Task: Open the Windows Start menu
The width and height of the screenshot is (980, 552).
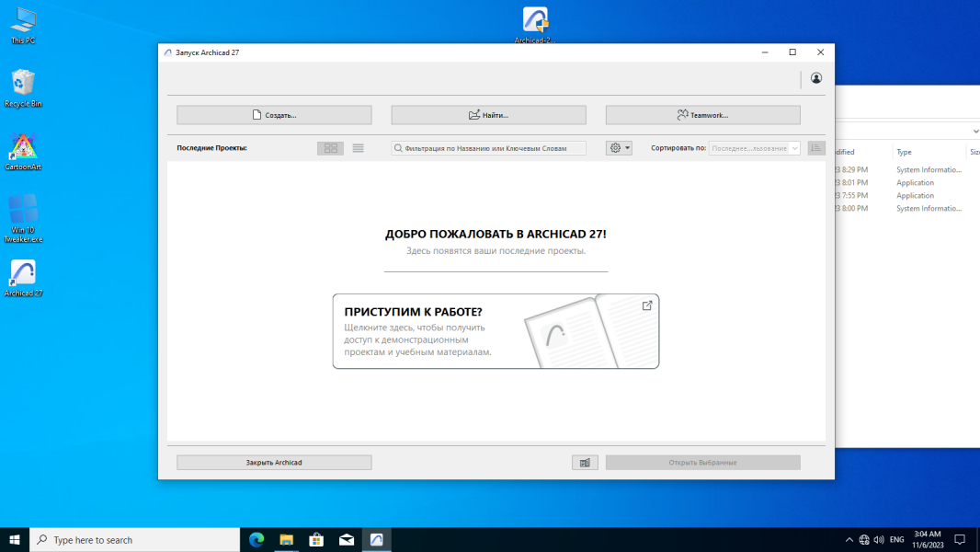Action: pos(15,539)
